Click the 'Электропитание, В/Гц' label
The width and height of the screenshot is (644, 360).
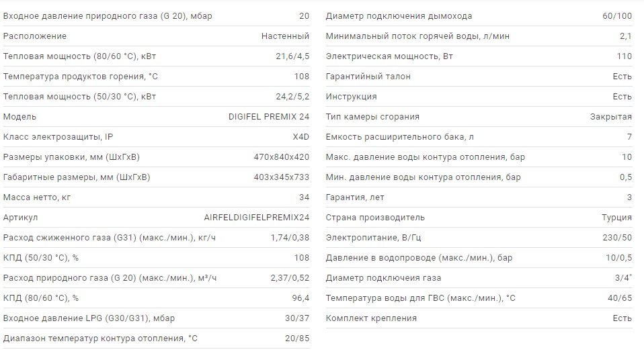(373, 238)
